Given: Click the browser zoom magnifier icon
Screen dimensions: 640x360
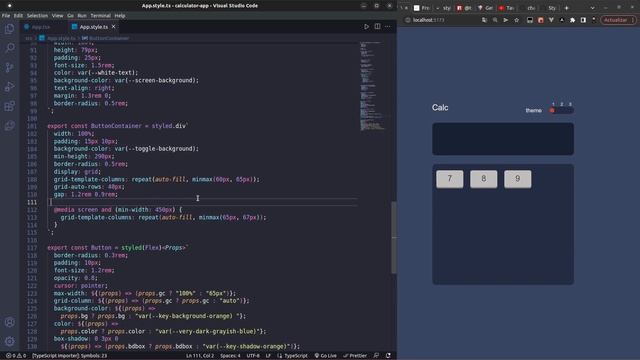Looking at the screenshot, I should pos(495,20).
